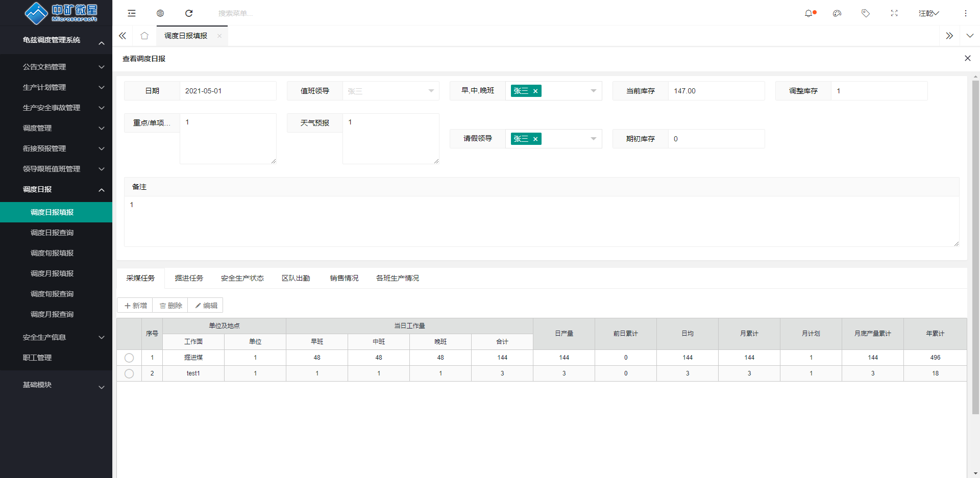This screenshot has height=478, width=980.
Task: Expand 生产安全事故管理 menu
Action: click(x=56, y=108)
